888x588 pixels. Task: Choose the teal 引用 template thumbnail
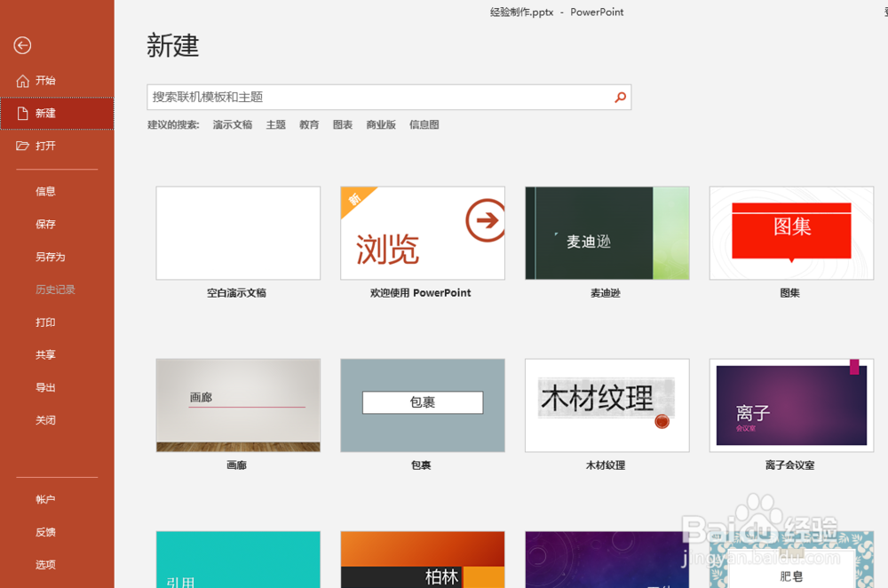pyautogui.click(x=238, y=560)
